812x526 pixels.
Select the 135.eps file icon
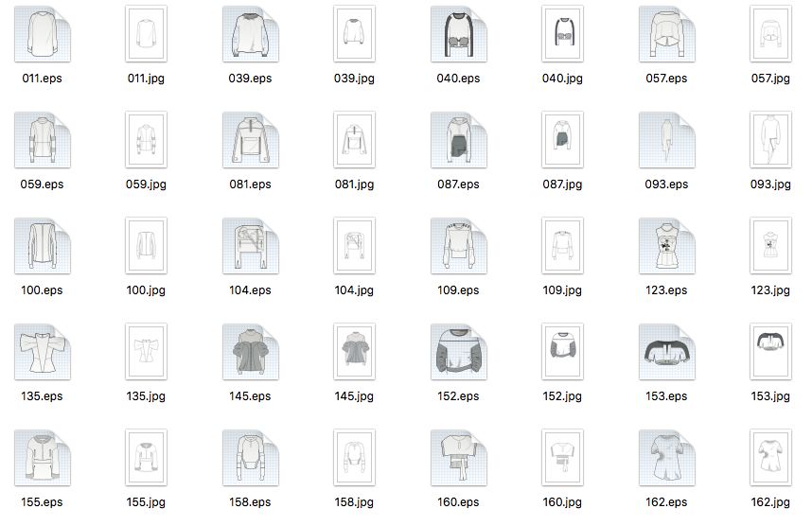43,352
